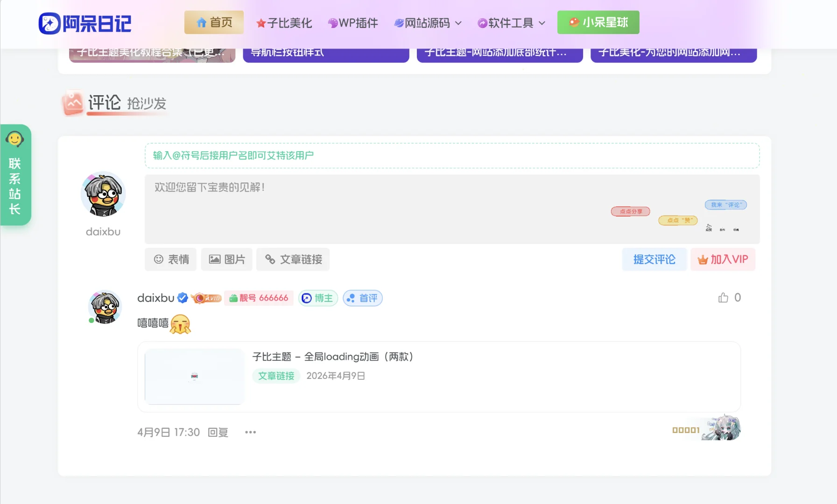Open the 表情 emoji picker

pyautogui.click(x=171, y=259)
